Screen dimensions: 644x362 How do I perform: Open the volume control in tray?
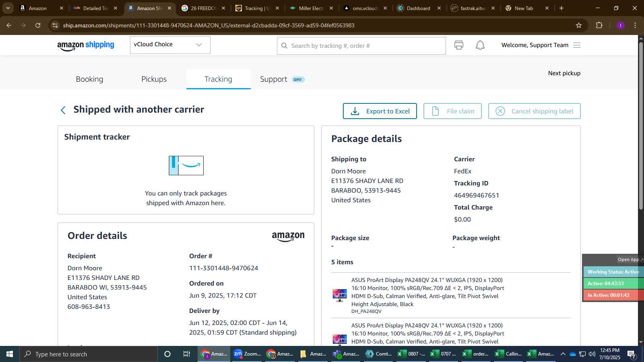(592, 354)
